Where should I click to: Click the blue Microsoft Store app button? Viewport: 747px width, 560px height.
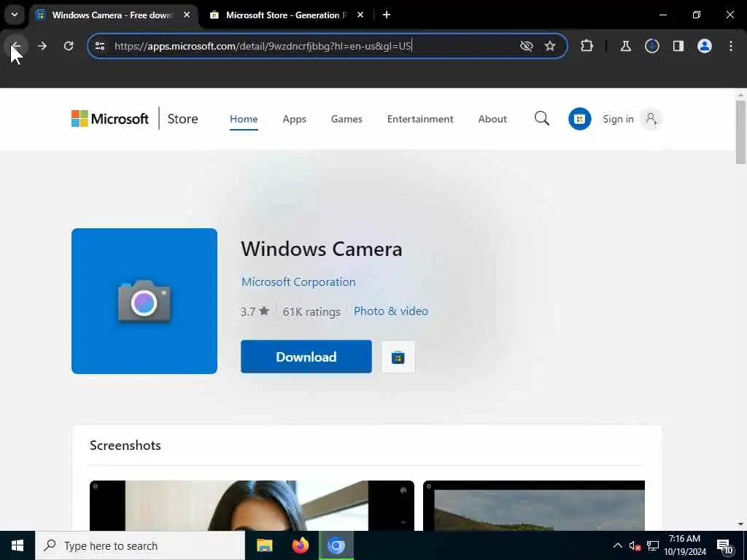coord(580,119)
